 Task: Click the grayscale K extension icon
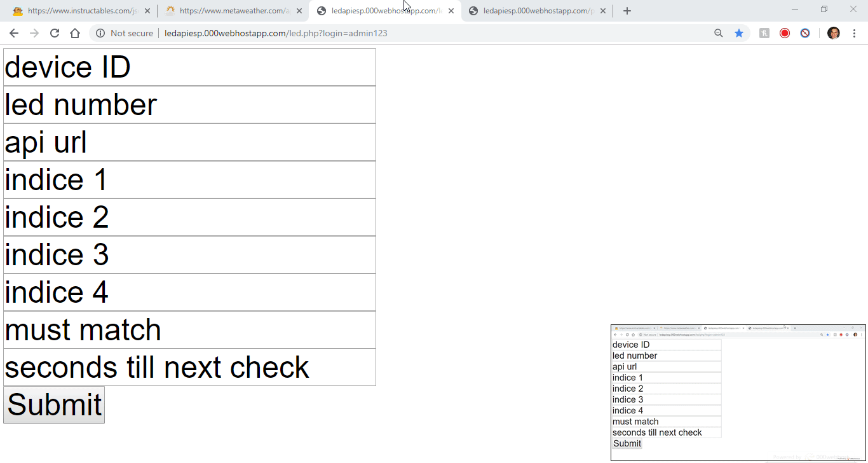click(763, 32)
